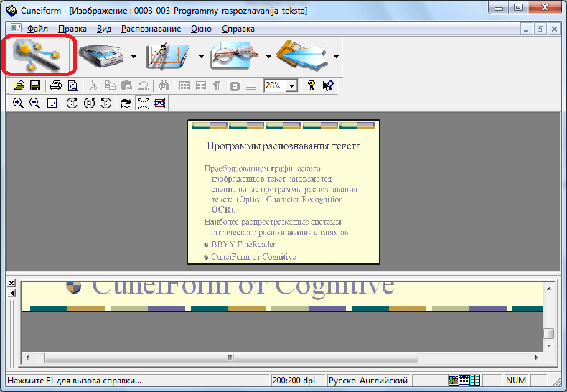Open the Вид menu
The image size is (567, 392).
[104, 29]
